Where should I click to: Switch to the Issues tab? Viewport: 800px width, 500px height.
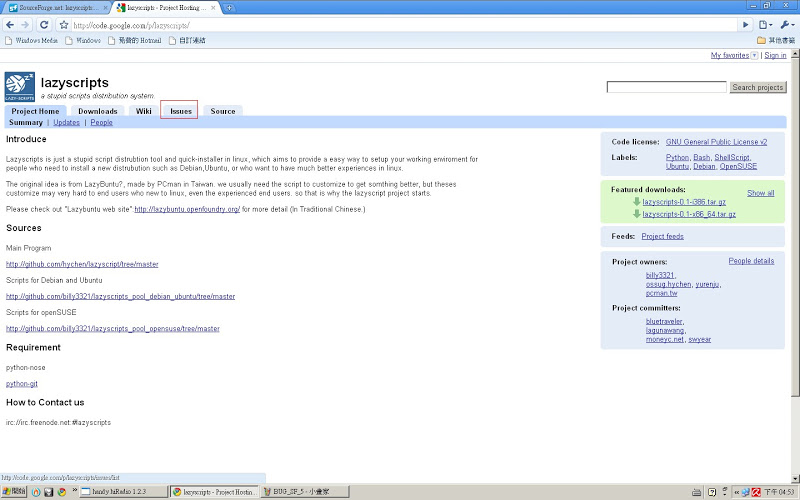point(181,111)
